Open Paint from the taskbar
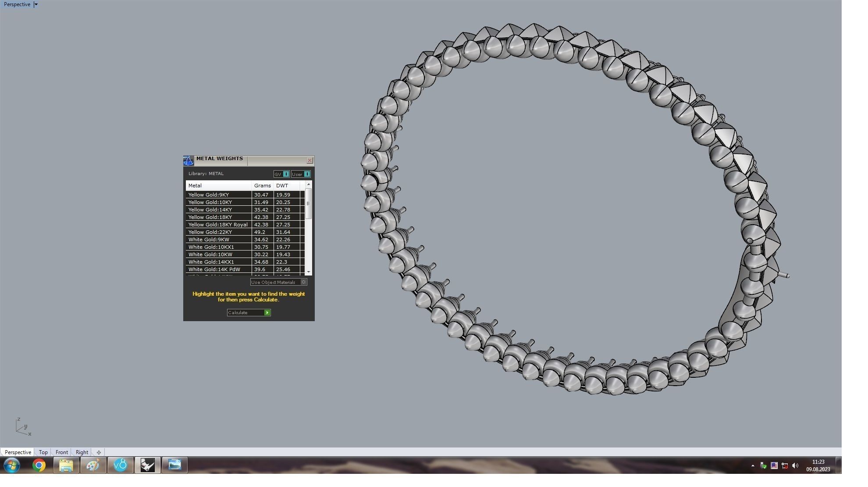 pos(93,466)
